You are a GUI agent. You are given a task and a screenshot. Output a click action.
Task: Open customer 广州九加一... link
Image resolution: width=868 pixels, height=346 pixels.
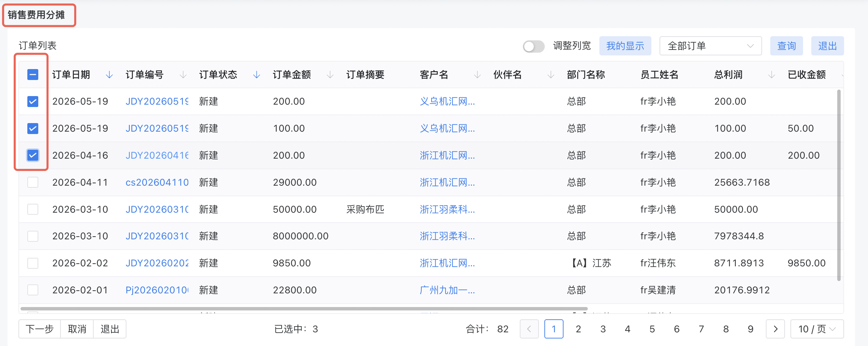pyautogui.click(x=447, y=290)
